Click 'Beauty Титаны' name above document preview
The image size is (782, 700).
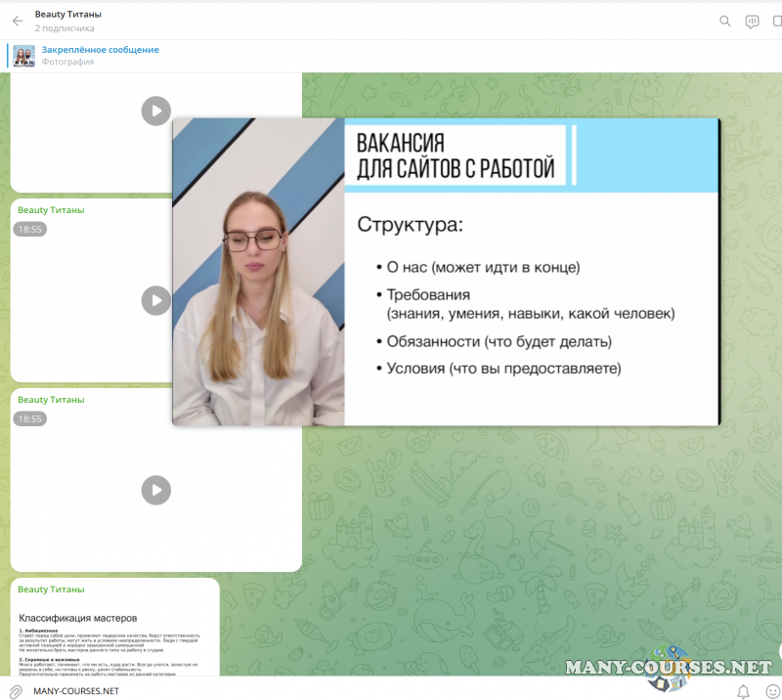click(51, 590)
